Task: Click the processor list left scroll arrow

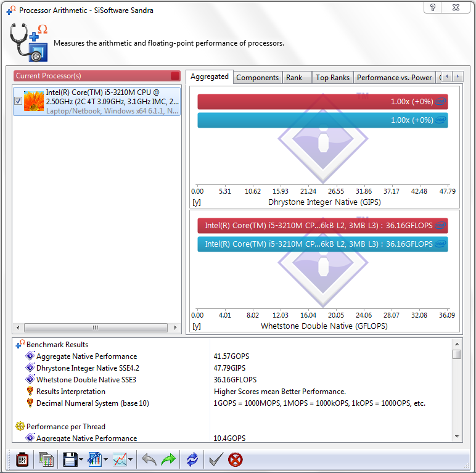Action: click(x=18, y=327)
